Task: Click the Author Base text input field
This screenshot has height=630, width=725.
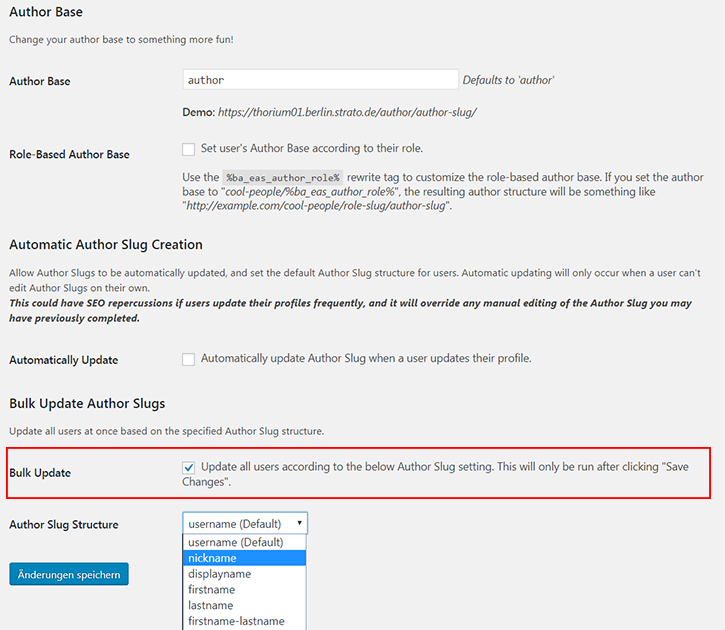Action: [320, 80]
